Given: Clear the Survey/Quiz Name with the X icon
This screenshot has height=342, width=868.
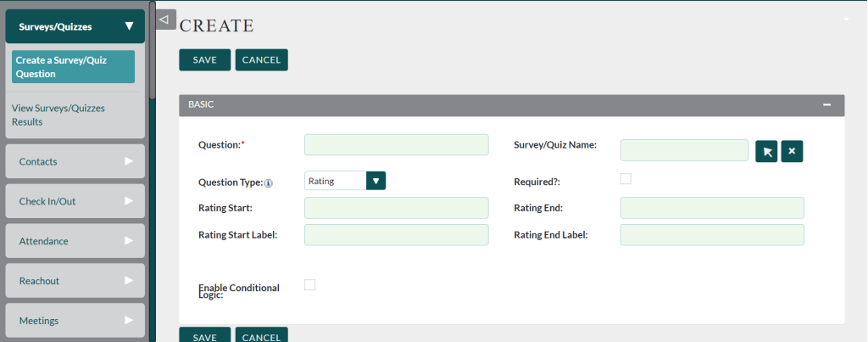Looking at the screenshot, I should point(792,151).
